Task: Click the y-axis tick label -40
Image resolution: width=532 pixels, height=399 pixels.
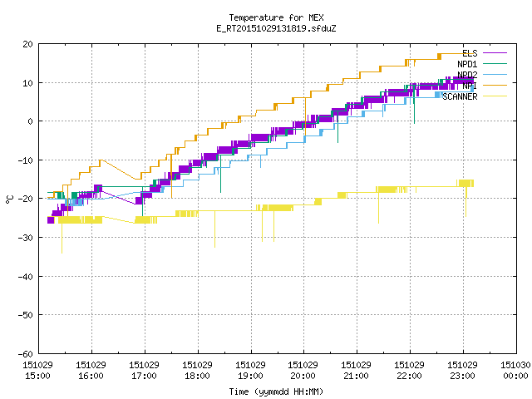Action: point(26,277)
